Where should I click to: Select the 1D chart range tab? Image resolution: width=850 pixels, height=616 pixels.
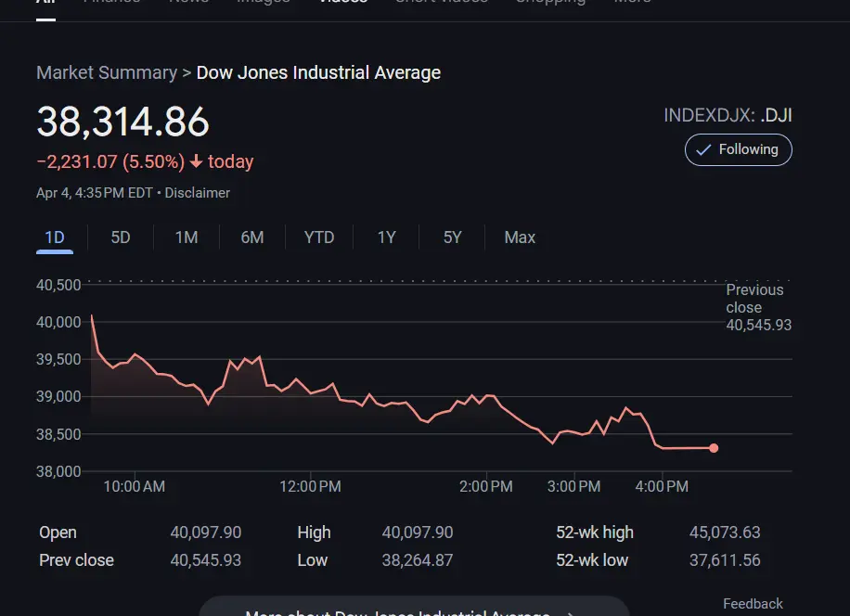tap(55, 237)
